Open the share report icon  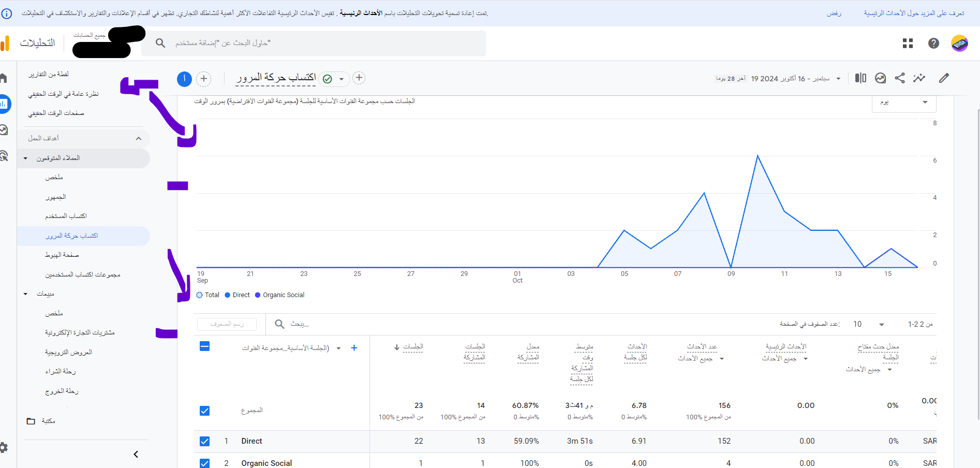click(900, 78)
